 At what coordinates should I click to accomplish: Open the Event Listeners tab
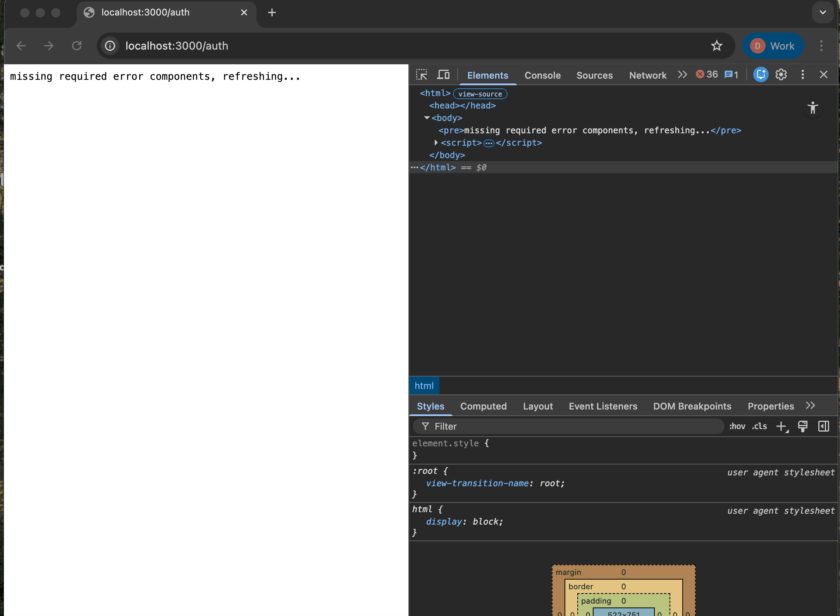[x=603, y=406]
